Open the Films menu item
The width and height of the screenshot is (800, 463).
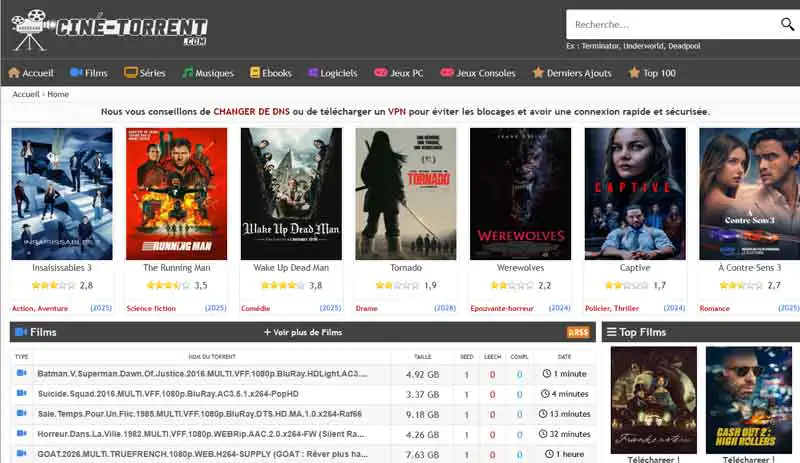[89, 73]
